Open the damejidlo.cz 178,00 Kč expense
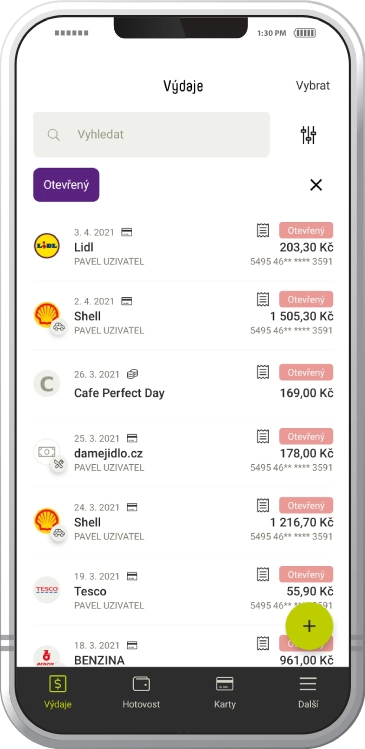This screenshot has width=365, height=749. tap(183, 453)
